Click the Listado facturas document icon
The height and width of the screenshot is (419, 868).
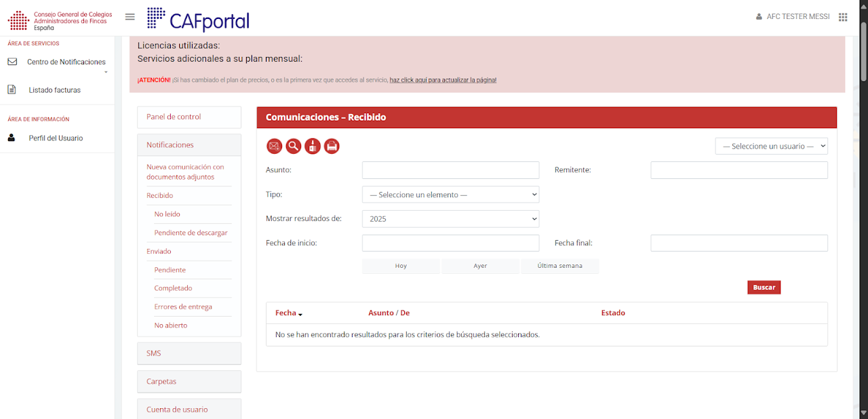click(x=12, y=89)
